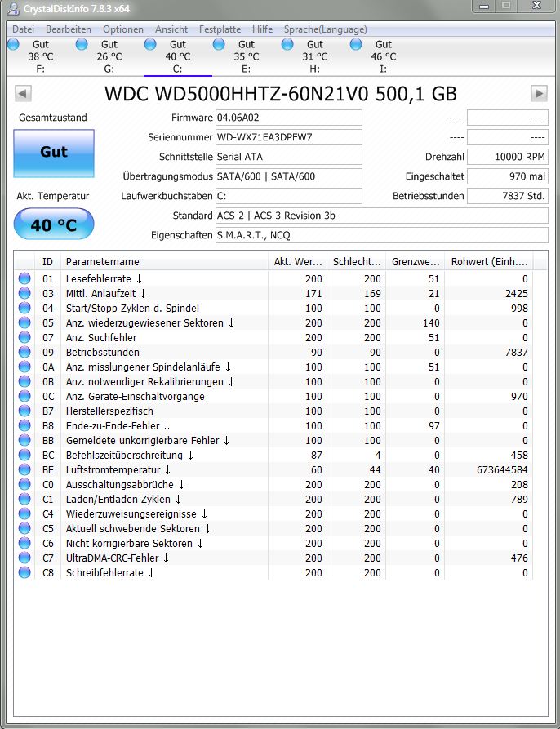
Task: Click the Standard field ACS-2
Action: tap(381, 216)
